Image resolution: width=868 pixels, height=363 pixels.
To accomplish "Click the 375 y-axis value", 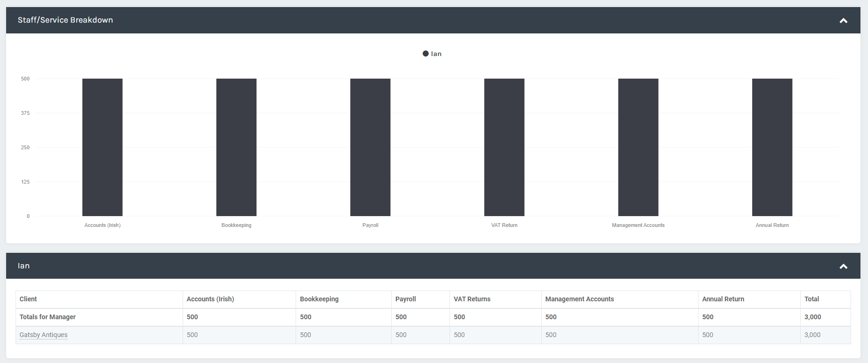I will (25, 113).
